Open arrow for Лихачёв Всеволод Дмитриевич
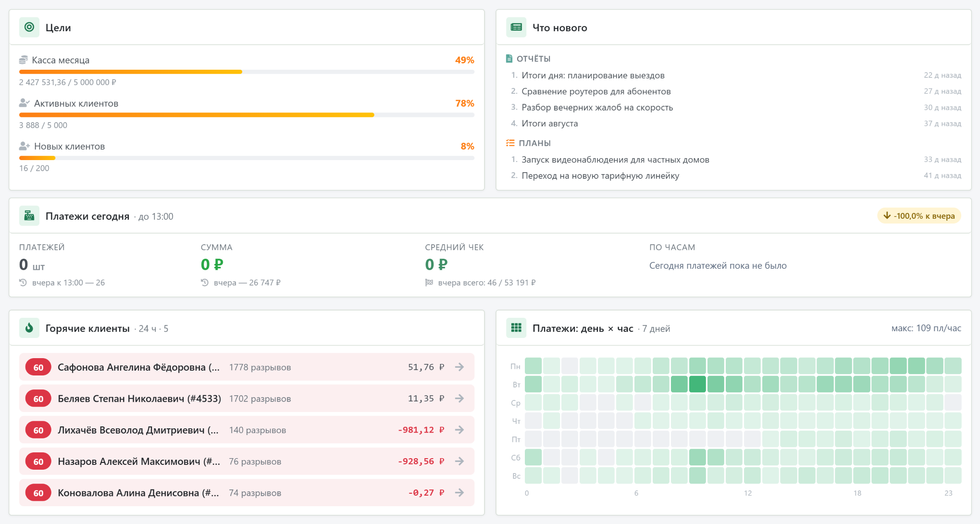 tap(459, 430)
